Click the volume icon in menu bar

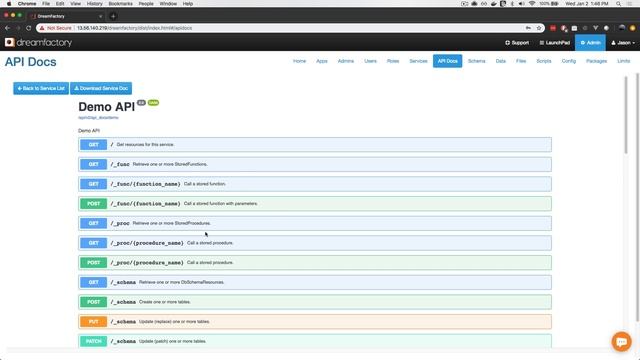point(521,4)
